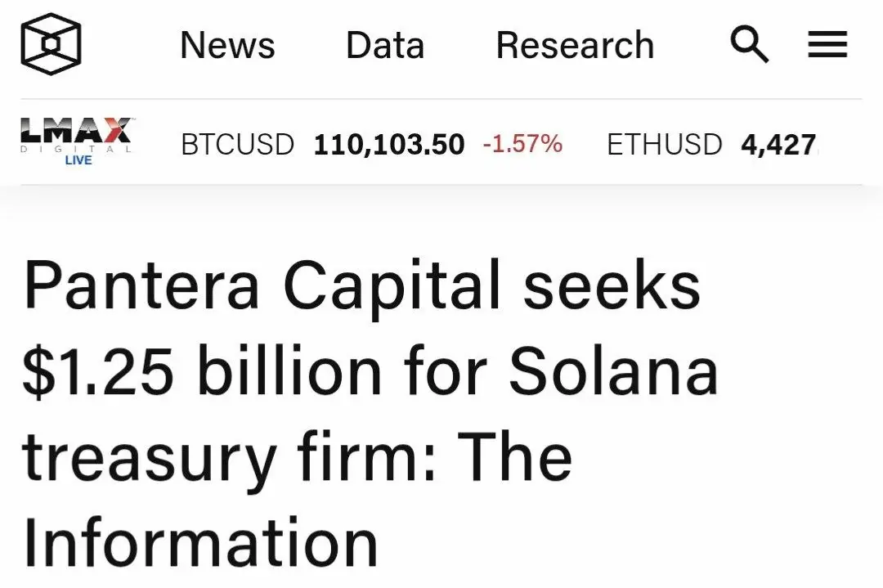
Task: Go to the Research section
Action: click(575, 45)
